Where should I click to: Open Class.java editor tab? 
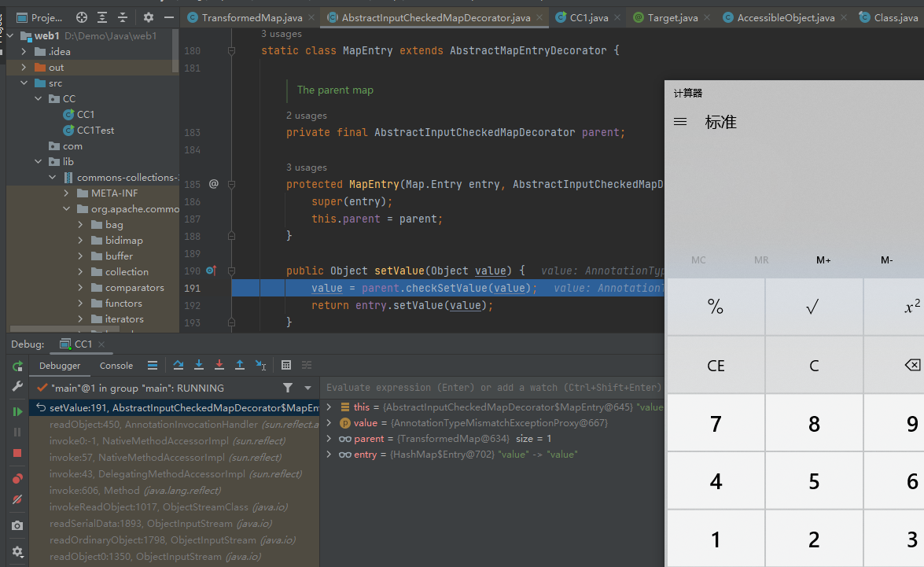point(889,17)
